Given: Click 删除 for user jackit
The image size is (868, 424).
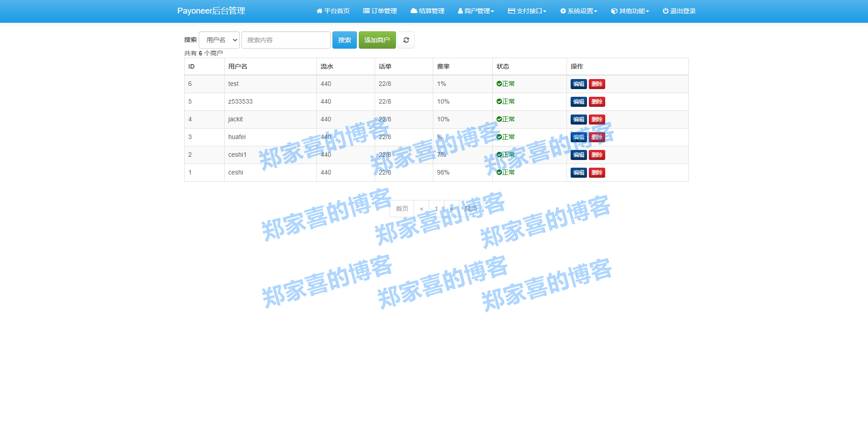Looking at the screenshot, I should click(597, 120).
